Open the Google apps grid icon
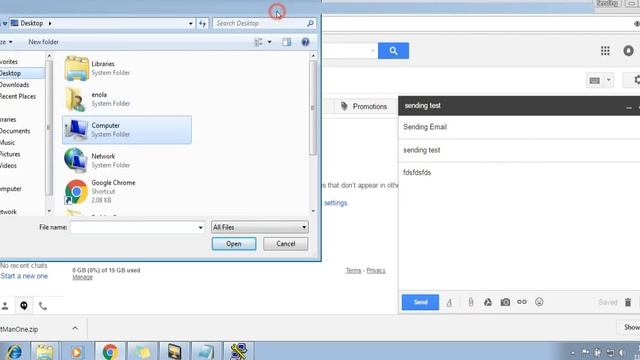The height and width of the screenshot is (360, 640). (x=605, y=51)
